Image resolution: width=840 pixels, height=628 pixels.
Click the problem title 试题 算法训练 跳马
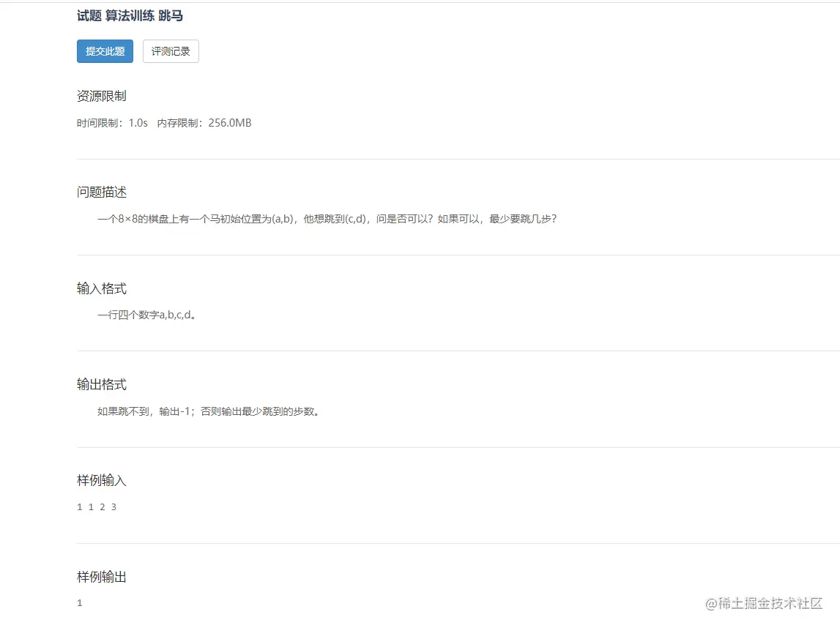[130, 15]
